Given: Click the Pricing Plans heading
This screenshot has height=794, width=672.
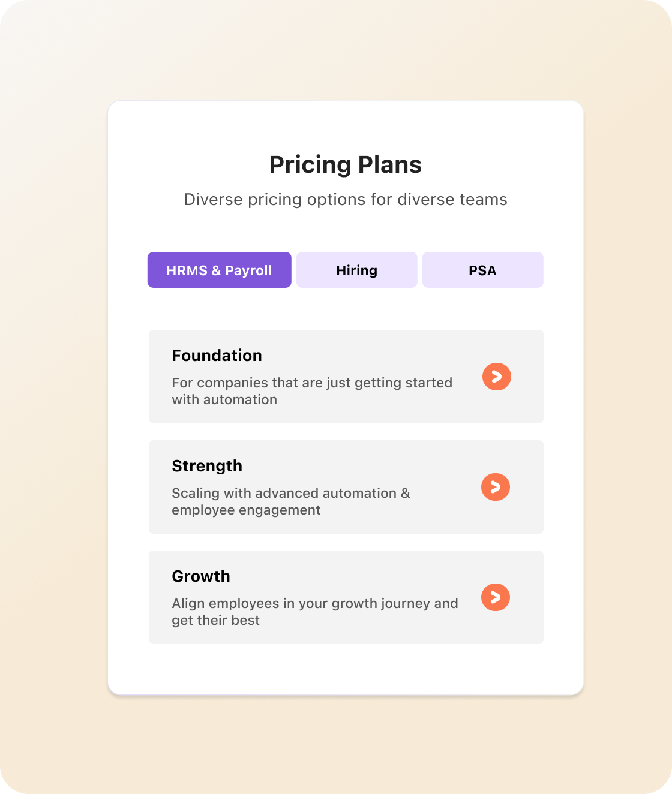Looking at the screenshot, I should 346,165.
